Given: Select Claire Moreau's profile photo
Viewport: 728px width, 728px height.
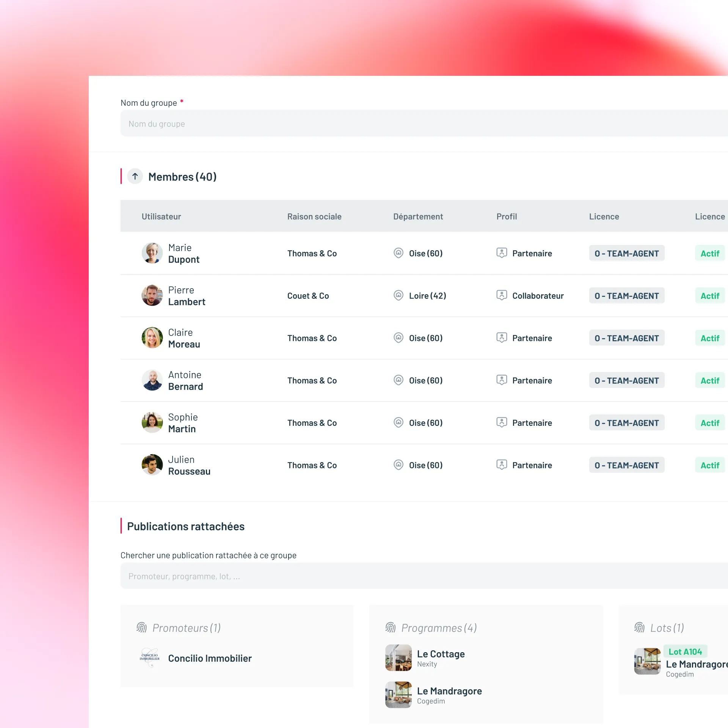Looking at the screenshot, I should point(152,338).
